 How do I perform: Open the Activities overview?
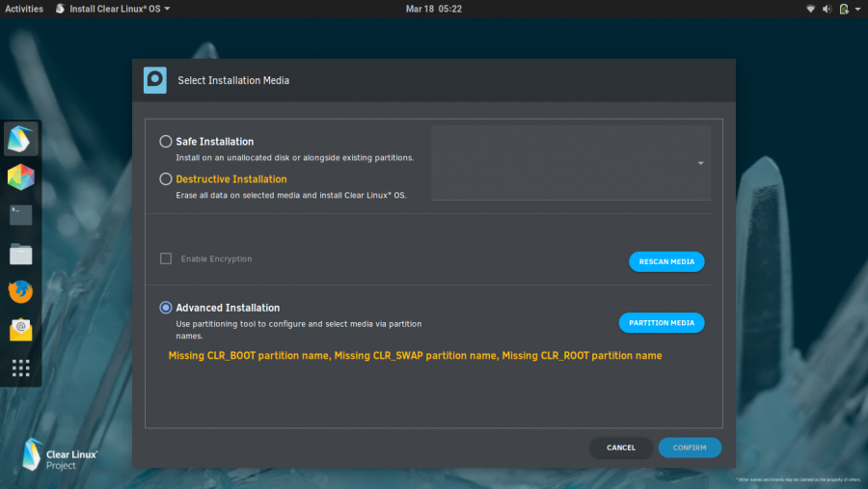point(24,9)
